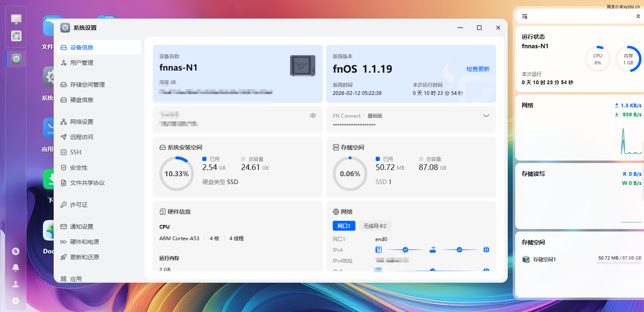Click the CPU 6% usage gauge
Viewport: 644px width, 312px height.
pos(597,59)
